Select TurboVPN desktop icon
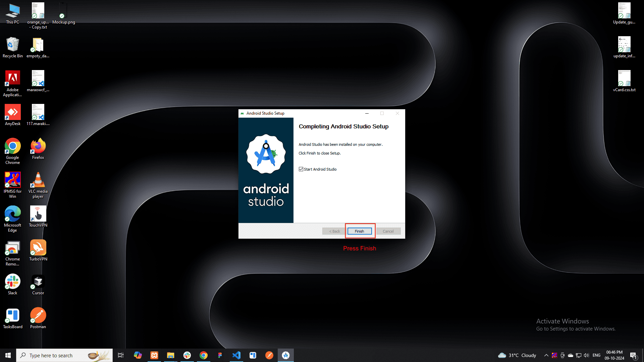 (x=38, y=250)
